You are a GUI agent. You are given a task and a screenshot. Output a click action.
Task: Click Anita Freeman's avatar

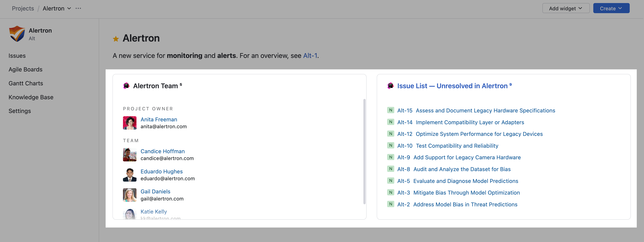point(130,123)
